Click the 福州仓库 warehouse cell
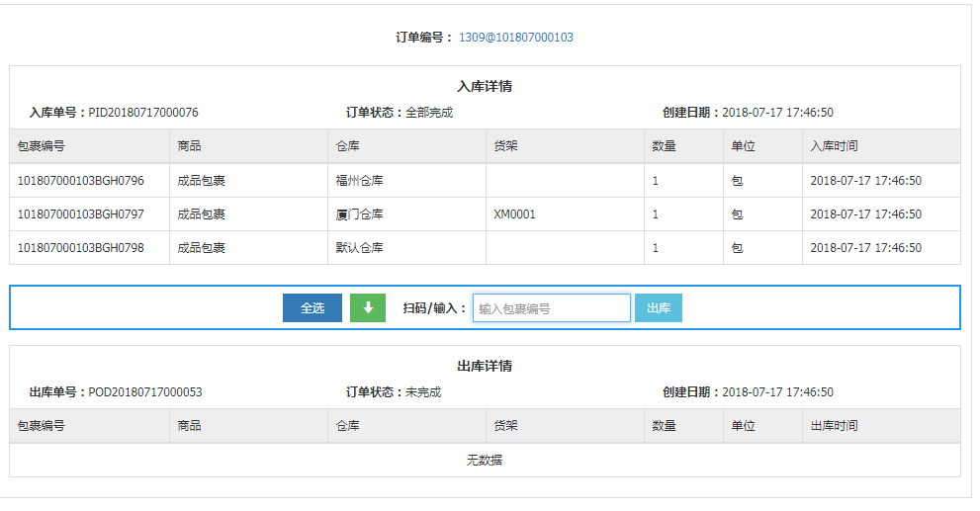980x511 pixels. [x=359, y=181]
